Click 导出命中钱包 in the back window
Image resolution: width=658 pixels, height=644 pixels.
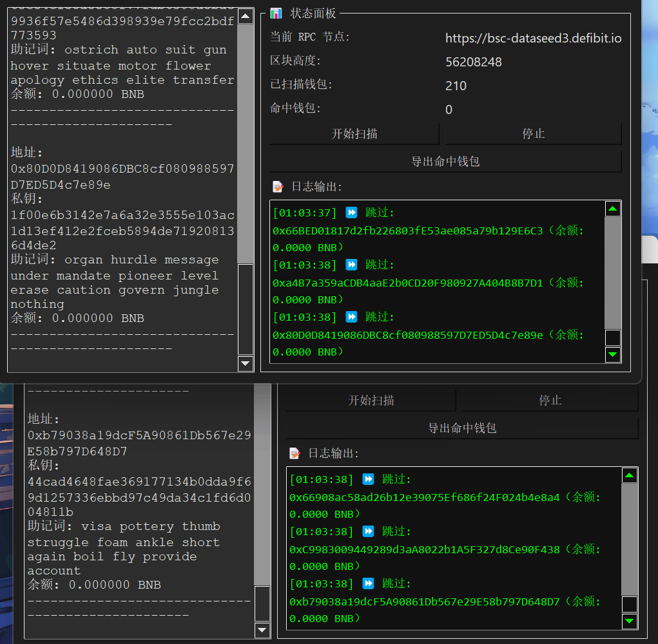(462, 428)
